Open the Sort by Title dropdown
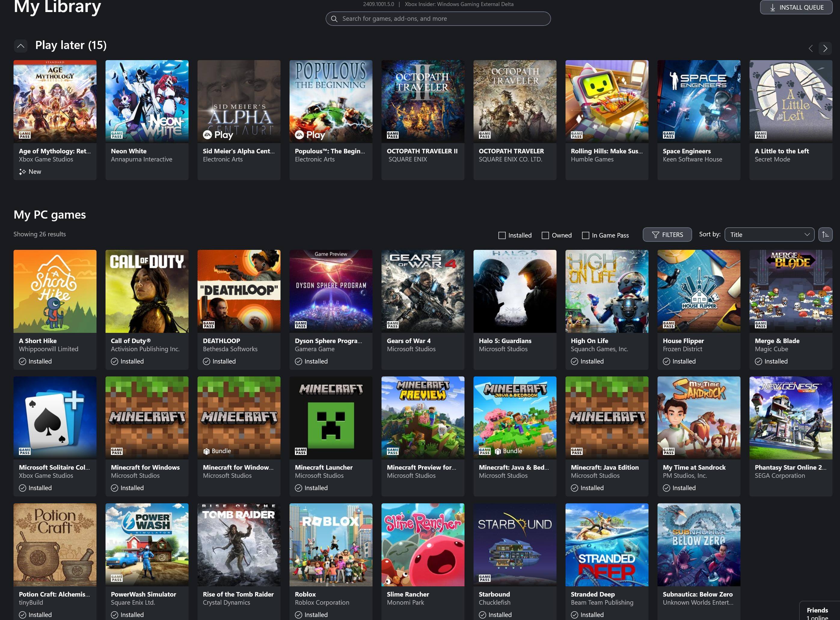 click(x=769, y=235)
